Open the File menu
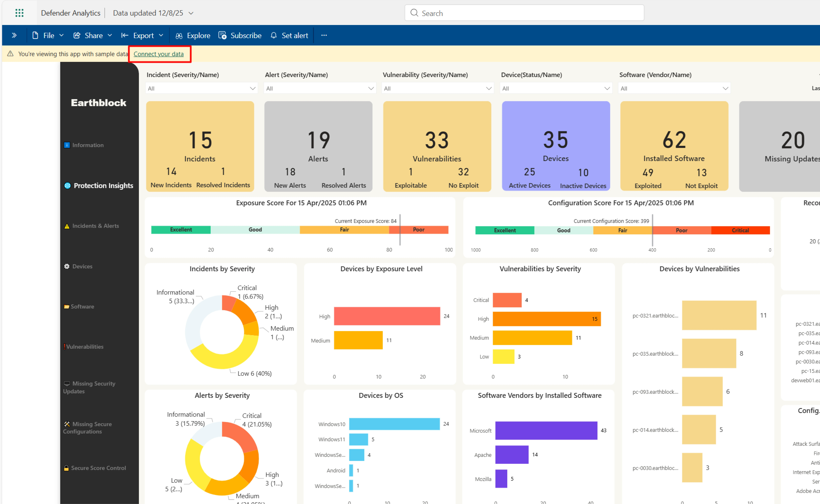Image resolution: width=820 pixels, height=504 pixels. (48, 35)
